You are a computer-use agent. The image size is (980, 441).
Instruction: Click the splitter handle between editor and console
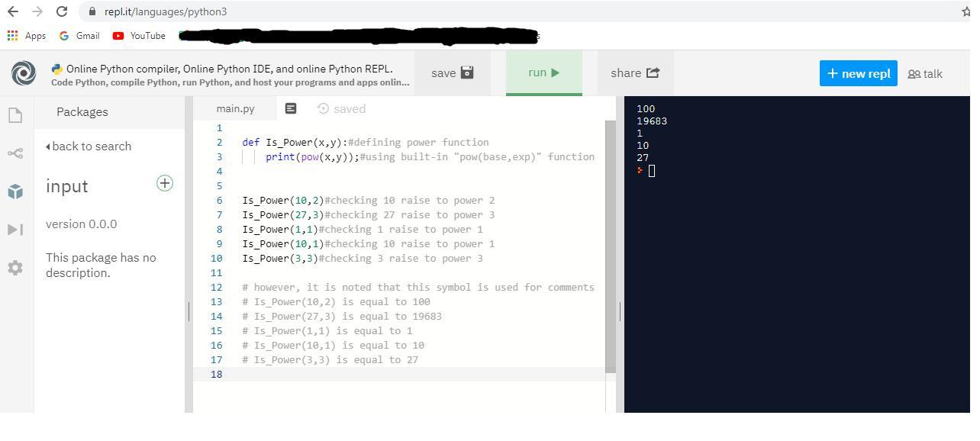coord(620,311)
